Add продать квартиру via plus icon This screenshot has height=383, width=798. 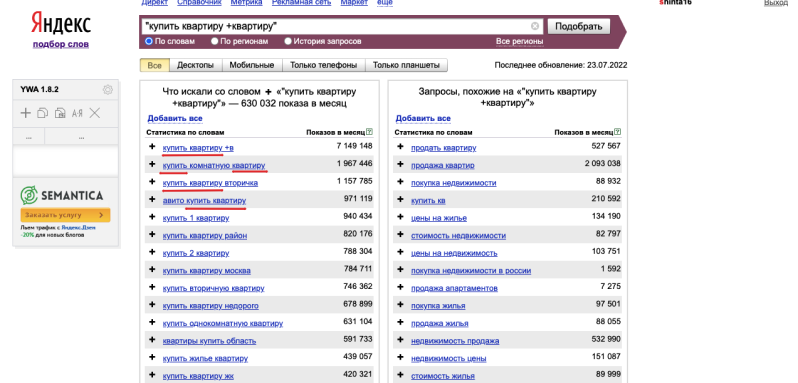pyautogui.click(x=400, y=147)
